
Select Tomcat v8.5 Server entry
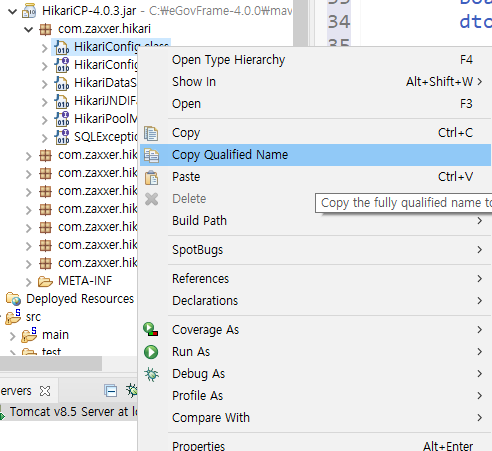point(69,412)
